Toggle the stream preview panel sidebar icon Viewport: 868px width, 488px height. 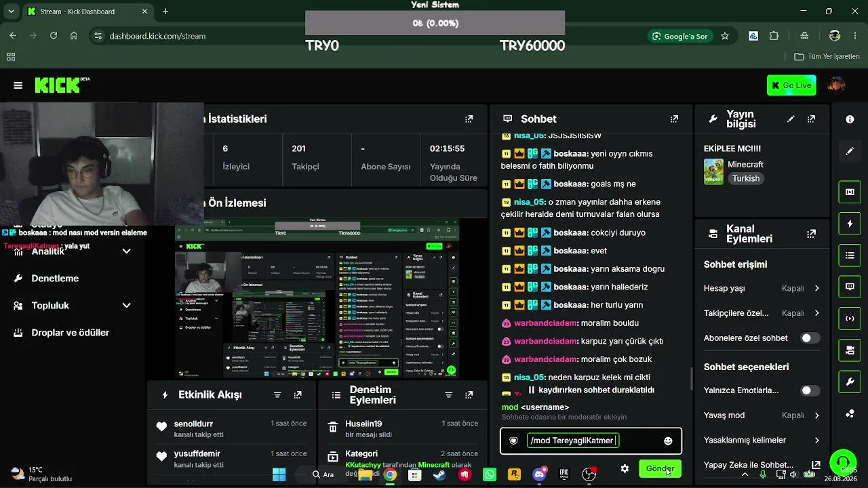pyautogui.click(x=850, y=192)
